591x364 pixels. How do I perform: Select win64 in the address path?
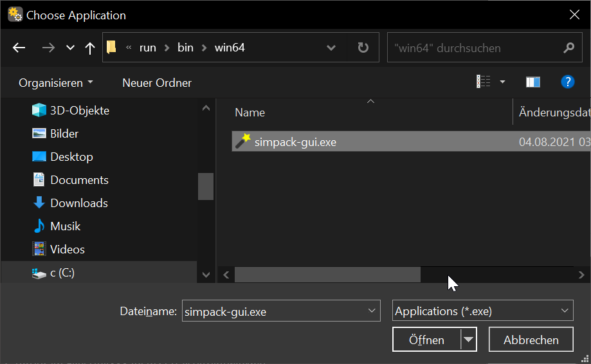[x=230, y=48]
